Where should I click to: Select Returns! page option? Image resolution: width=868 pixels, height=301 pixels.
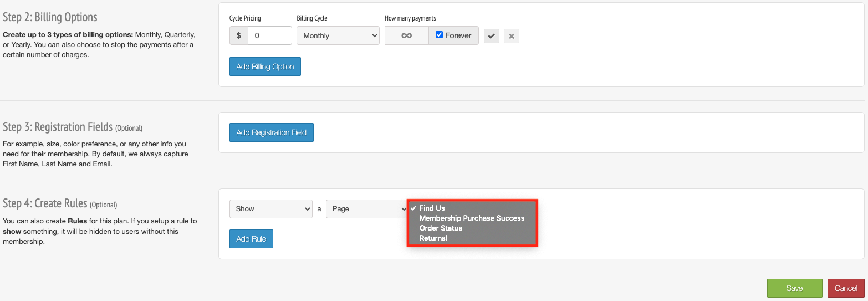coord(433,238)
